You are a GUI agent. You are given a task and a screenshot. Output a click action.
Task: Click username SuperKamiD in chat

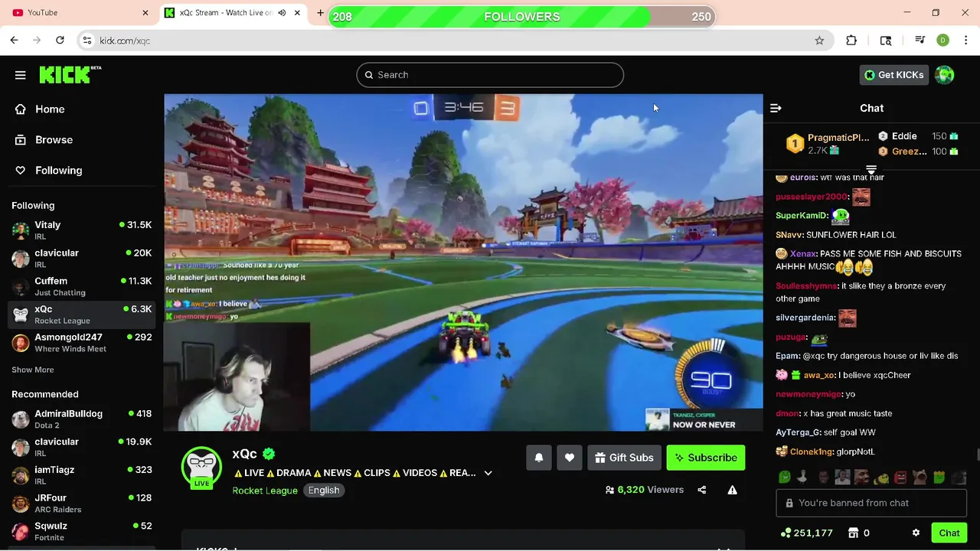point(802,216)
